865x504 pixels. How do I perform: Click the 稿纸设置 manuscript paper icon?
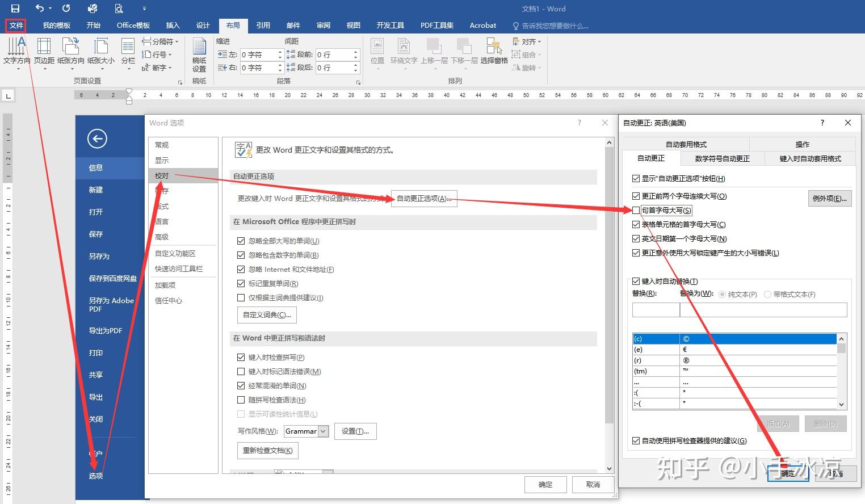(199, 54)
